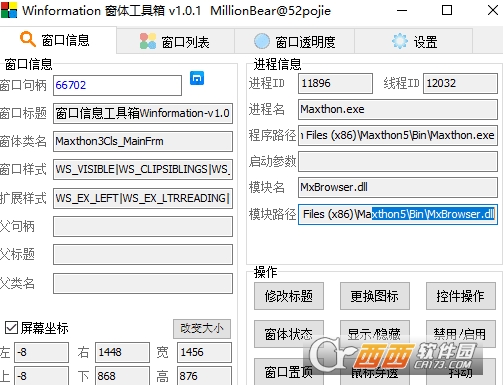
Task: Click the 窗体状态 button
Action: point(289,334)
